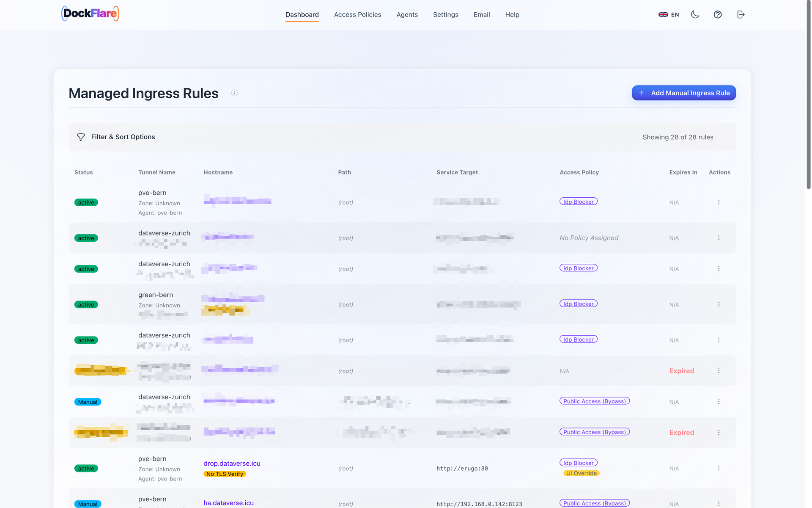
Task: Open actions menu for drop.dataverse.icu row
Action: coord(719,468)
